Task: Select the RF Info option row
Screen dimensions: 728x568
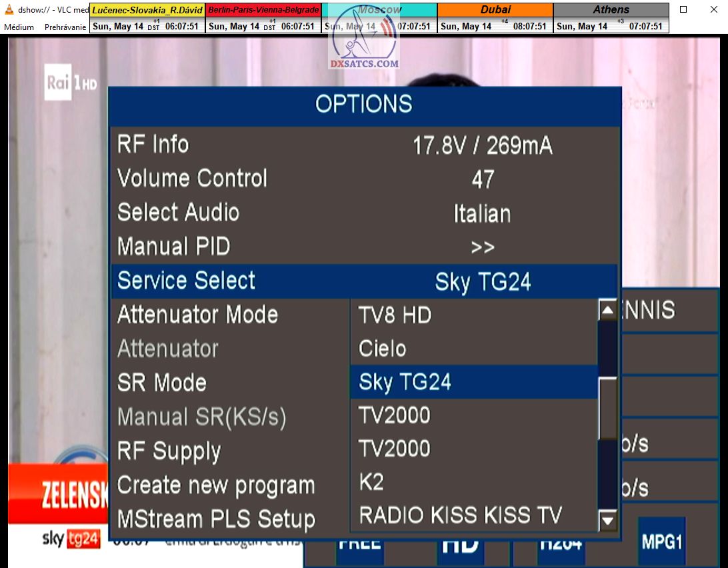Action: pyautogui.click(x=364, y=145)
